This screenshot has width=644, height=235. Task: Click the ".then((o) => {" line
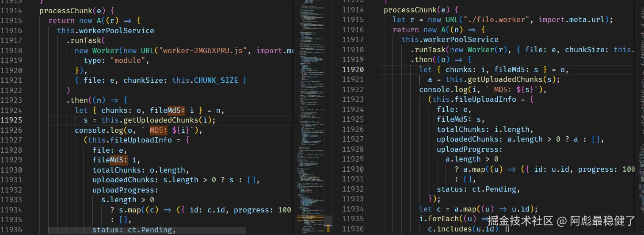pos(442,60)
